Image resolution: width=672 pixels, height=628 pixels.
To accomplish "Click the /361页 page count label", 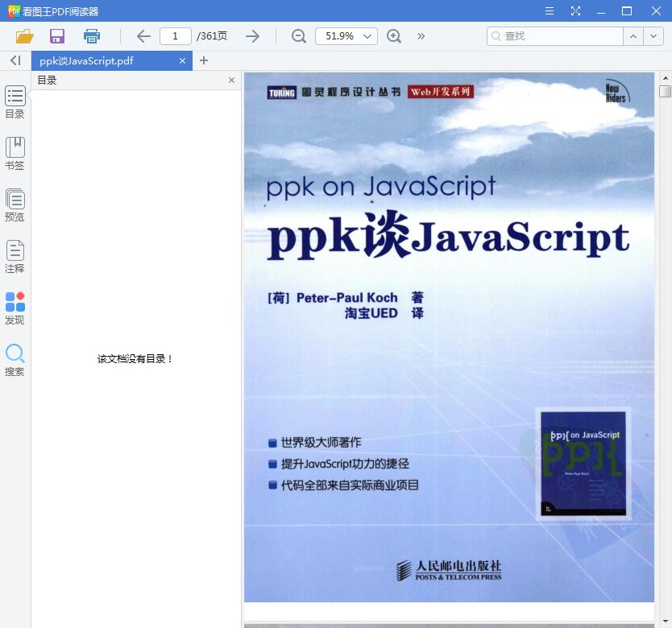I will (212, 36).
